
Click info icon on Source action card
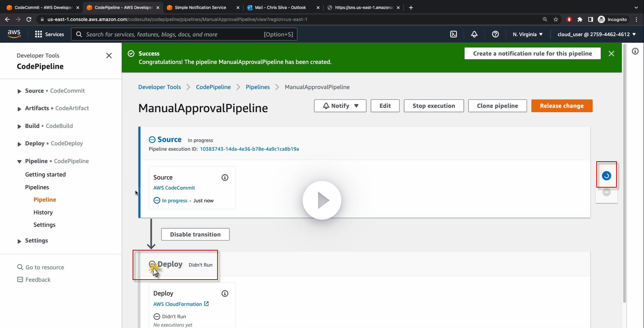(x=225, y=178)
